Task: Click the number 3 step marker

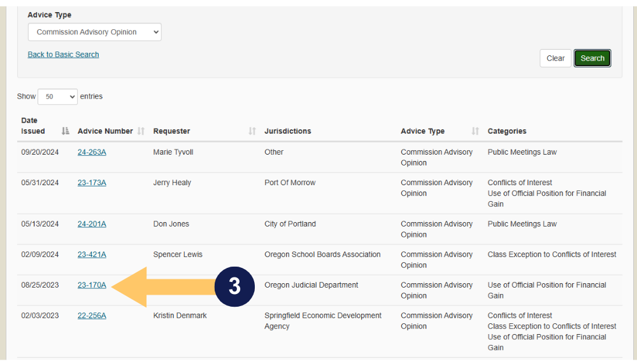Action: [234, 286]
